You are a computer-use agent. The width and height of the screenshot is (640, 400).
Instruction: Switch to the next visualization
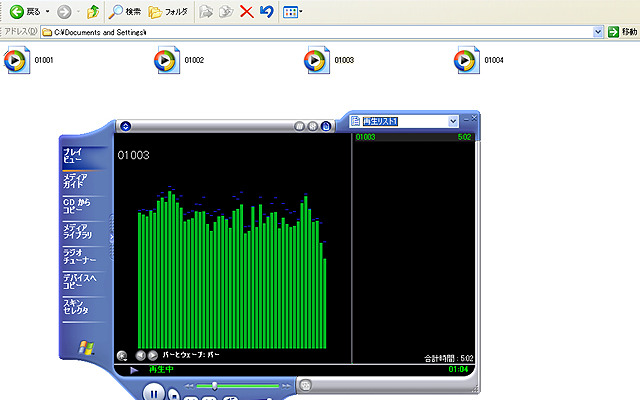click(153, 356)
